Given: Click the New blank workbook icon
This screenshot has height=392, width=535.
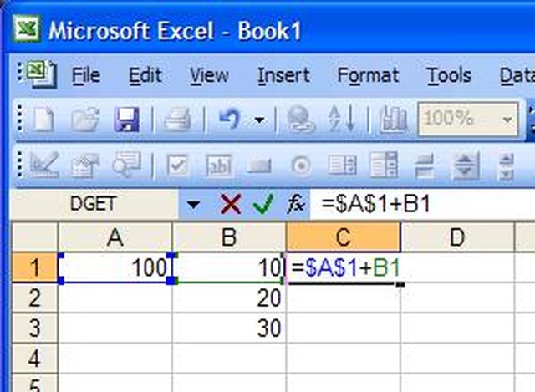Looking at the screenshot, I should click(43, 119).
